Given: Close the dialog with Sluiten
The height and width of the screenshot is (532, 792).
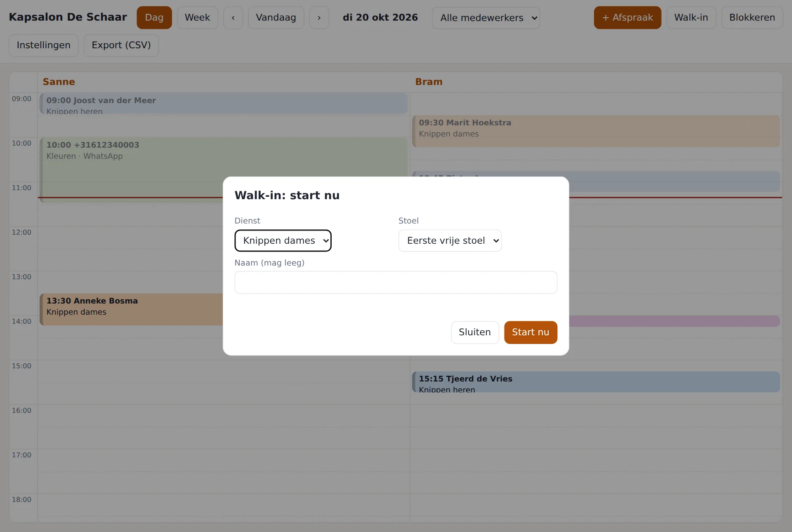Looking at the screenshot, I should pyautogui.click(x=475, y=332).
